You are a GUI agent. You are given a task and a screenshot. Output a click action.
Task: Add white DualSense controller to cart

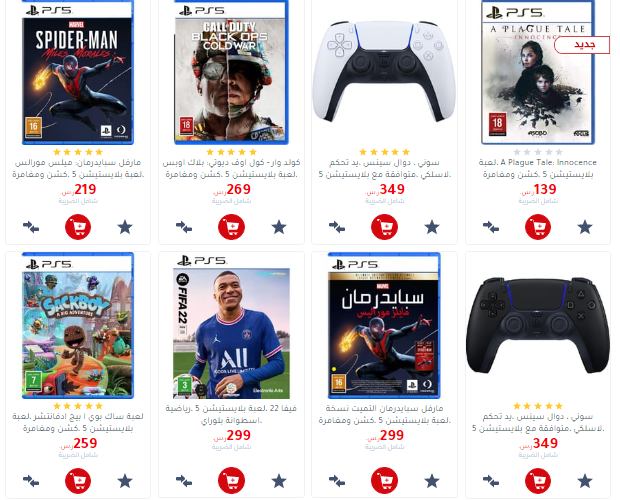pyautogui.click(x=384, y=227)
